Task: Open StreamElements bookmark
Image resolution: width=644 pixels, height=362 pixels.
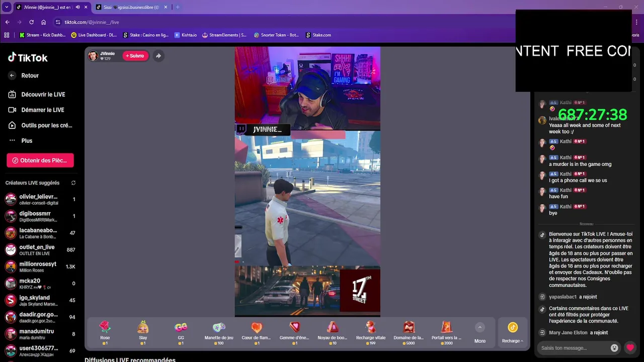Action: coord(224,35)
